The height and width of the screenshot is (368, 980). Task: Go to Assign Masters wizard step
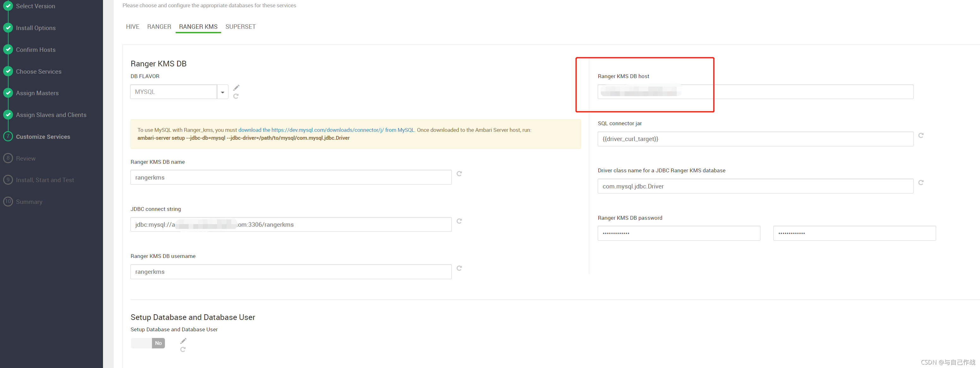[x=37, y=93]
